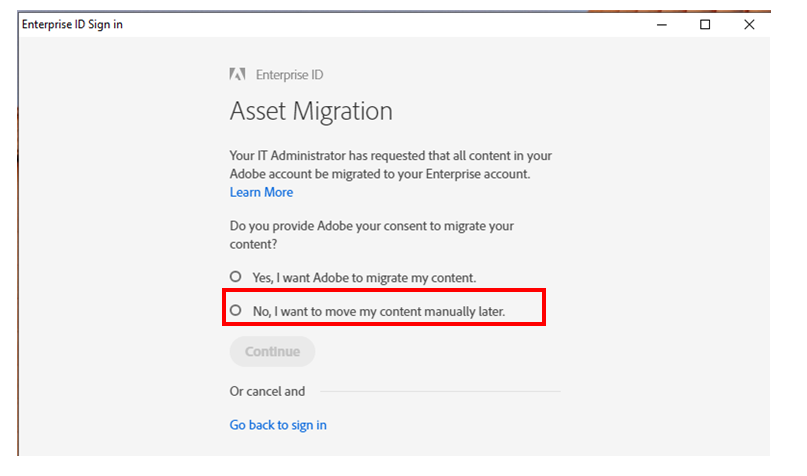Screen dimensions: 807x476
Task: Follow the Go back to sign in link
Action: pyautogui.click(x=278, y=425)
